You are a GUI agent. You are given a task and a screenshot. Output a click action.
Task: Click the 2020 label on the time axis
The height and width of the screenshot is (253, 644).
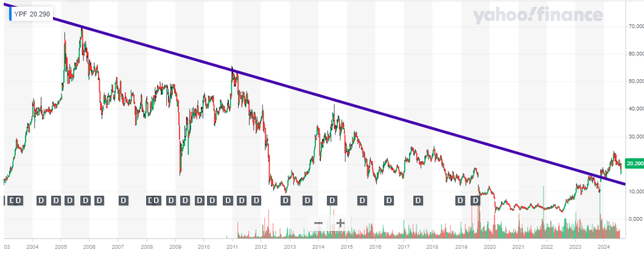(490, 247)
